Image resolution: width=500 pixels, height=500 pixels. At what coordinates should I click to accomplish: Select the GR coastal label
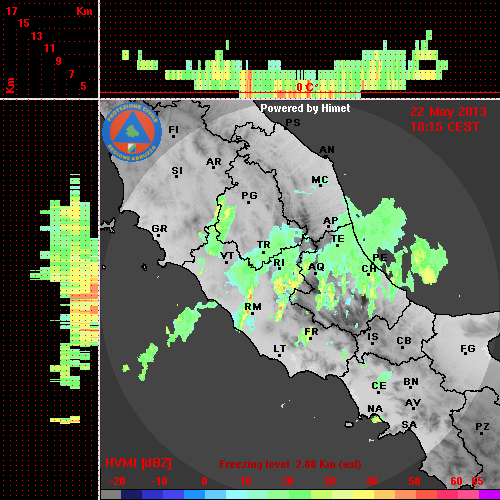click(159, 229)
